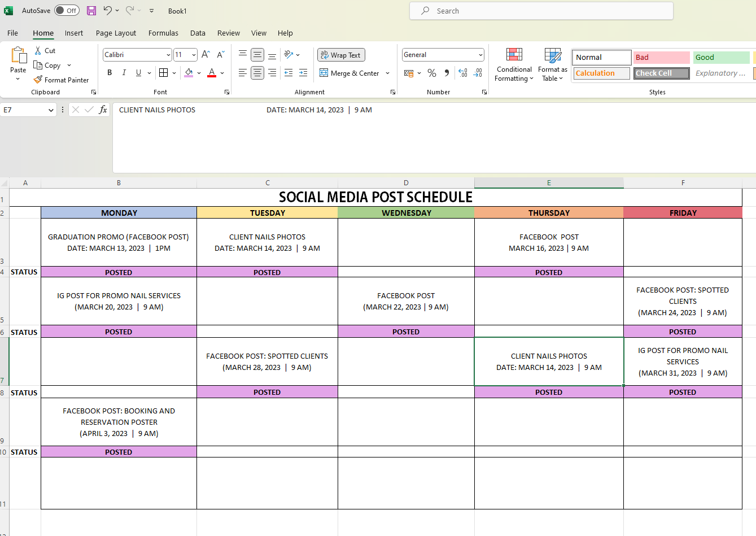Click the Bottom Align icon
This screenshot has width=756, height=536.
click(x=272, y=55)
